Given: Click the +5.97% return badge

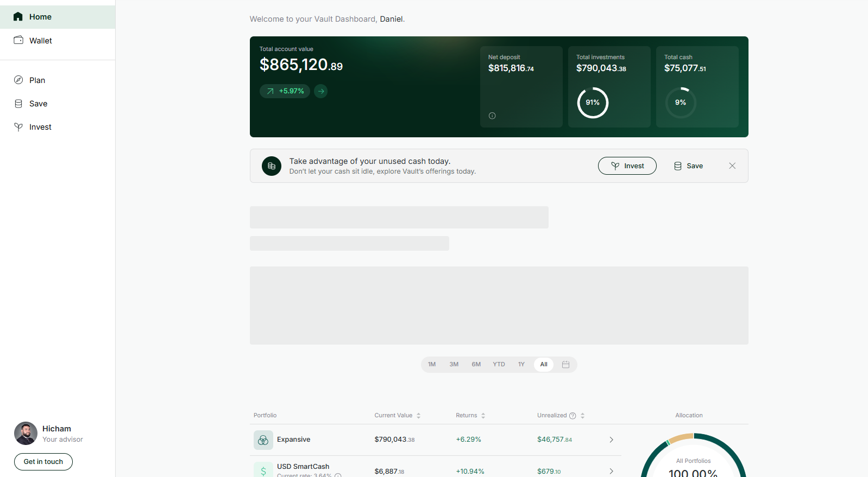Looking at the screenshot, I should [x=285, y=91].
